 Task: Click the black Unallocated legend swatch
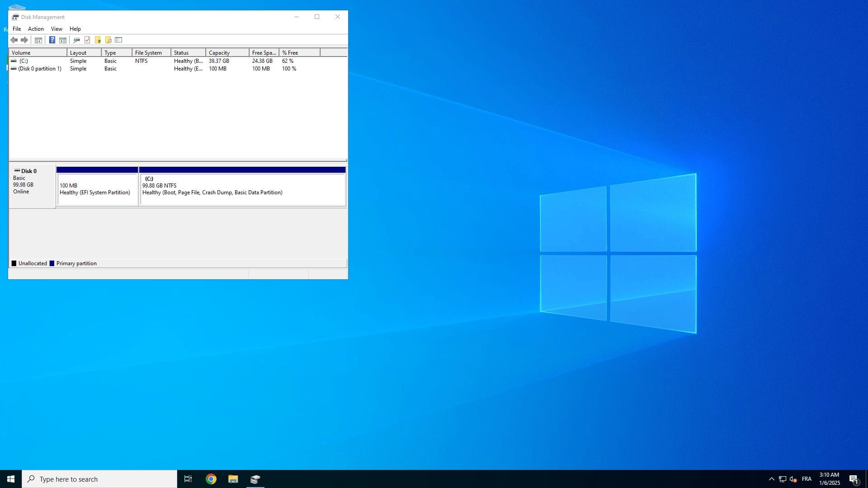pyautogui.click(x=14, y=263)
